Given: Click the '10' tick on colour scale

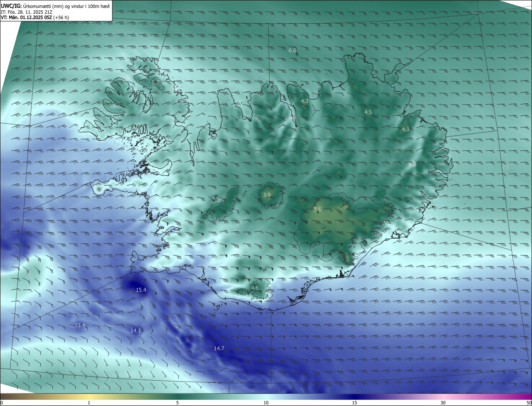Looking at the screenshot, I should 266,403.
